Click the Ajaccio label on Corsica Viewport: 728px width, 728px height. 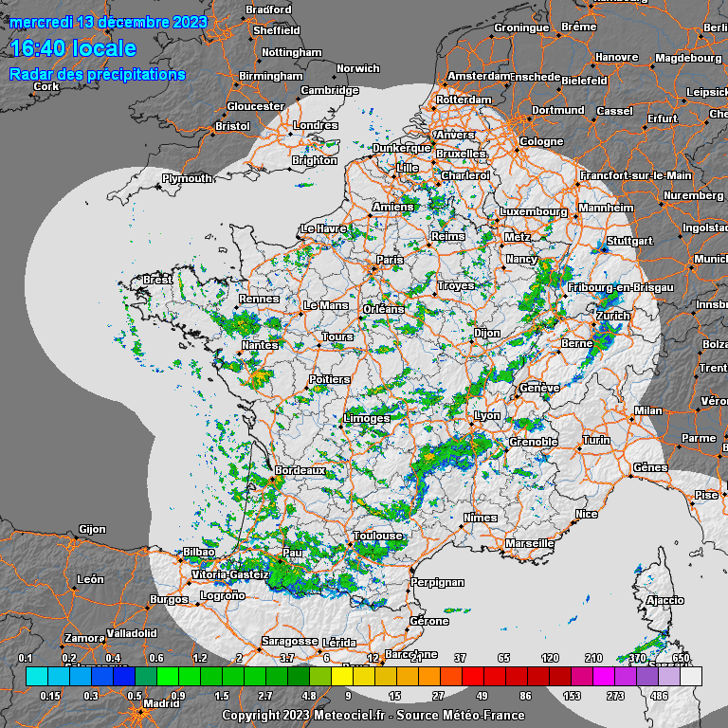(664, 600)
